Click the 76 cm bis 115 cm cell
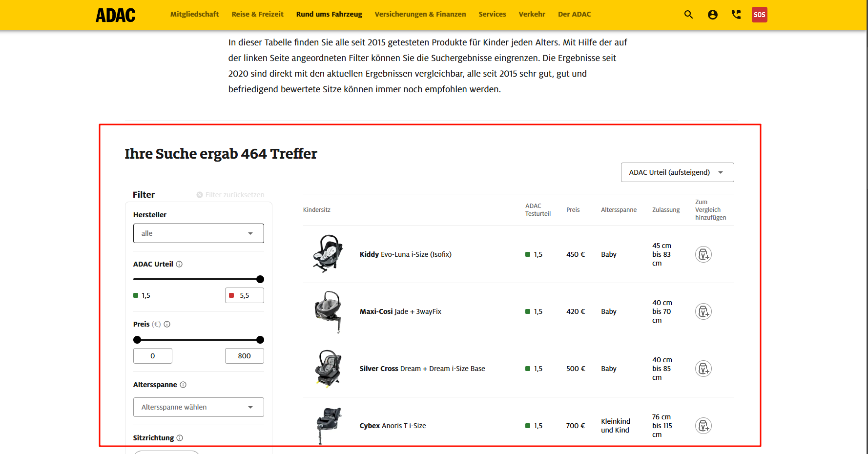Viewport: 868px width, 454px height. click(661, 426)
